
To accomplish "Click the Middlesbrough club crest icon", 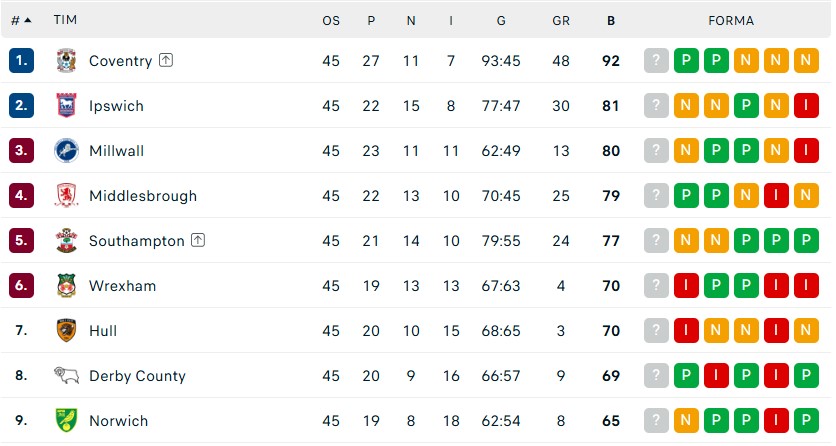I will pos(66,196).
